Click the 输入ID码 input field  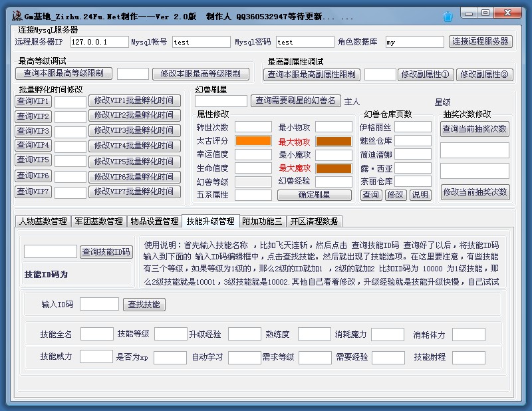pyautogui.click(x=99, y=304)
